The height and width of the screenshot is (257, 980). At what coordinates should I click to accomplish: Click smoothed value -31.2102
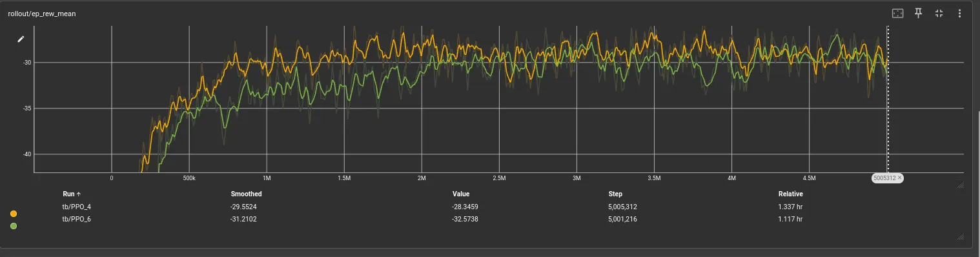(x=244, y=219)
